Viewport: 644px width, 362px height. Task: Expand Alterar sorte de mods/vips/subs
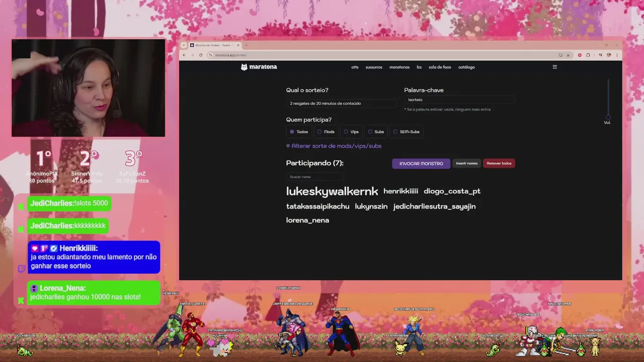[334, 146]
